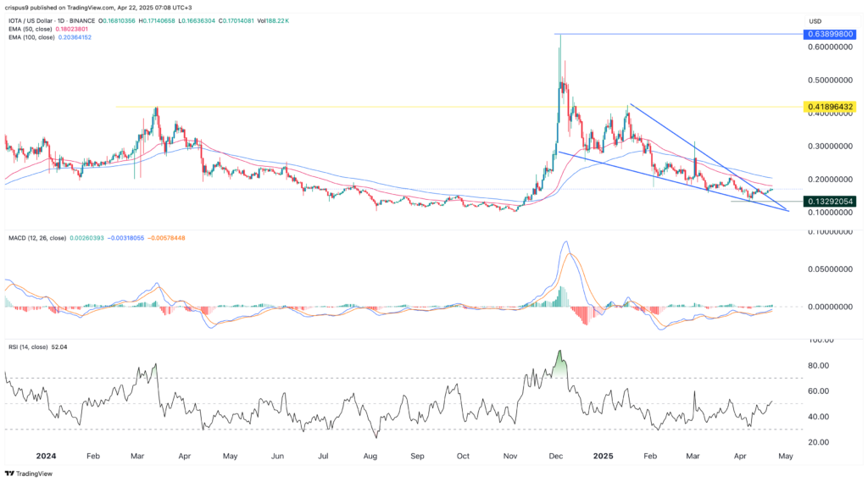Viewport: 868px width, 482px height.
Task: Click the EMA (50, close) indicator legend
Action: tap(30, 30)
